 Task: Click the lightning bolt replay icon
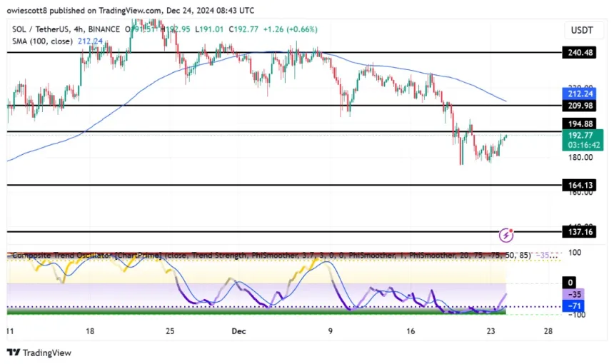click(507, 234)
